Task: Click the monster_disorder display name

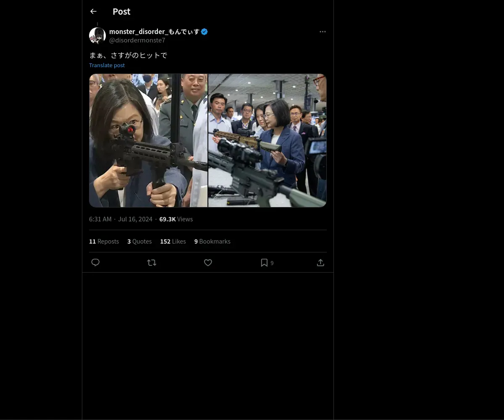Action: click(154, 31)
